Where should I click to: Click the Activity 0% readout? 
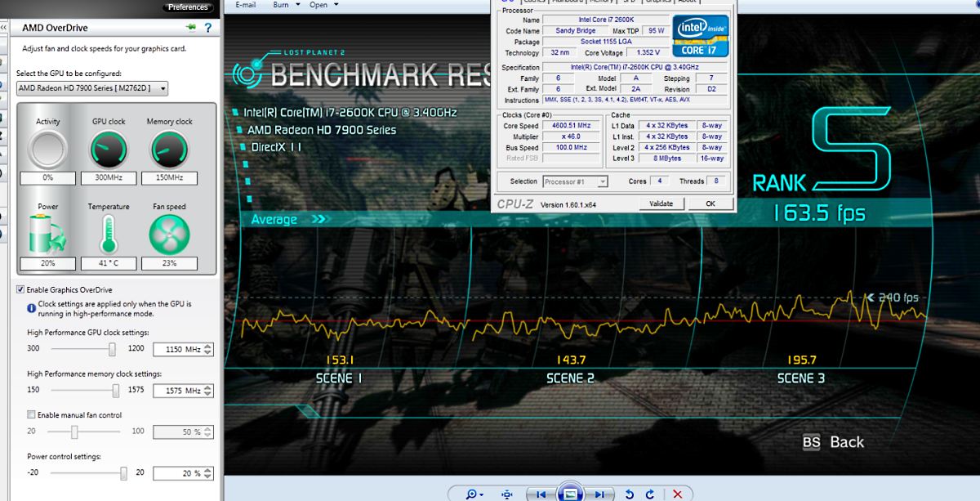[48, 177]
